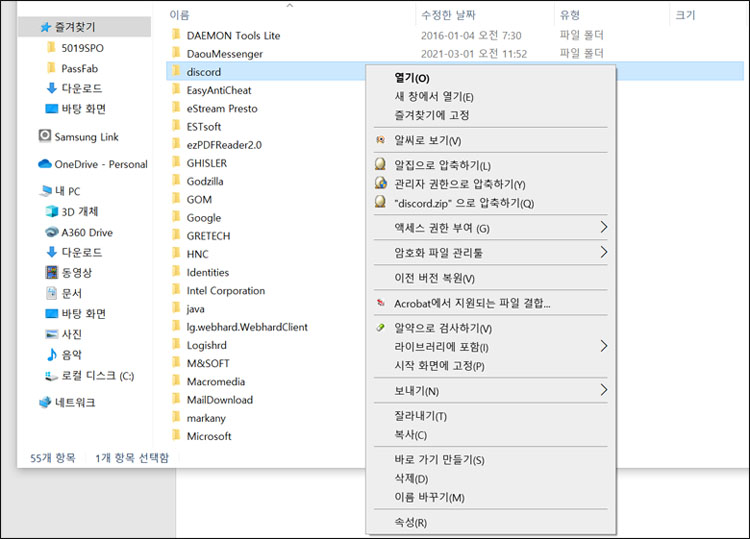Choose 시작 화면에 고정(P)

[x=440, y=366]
